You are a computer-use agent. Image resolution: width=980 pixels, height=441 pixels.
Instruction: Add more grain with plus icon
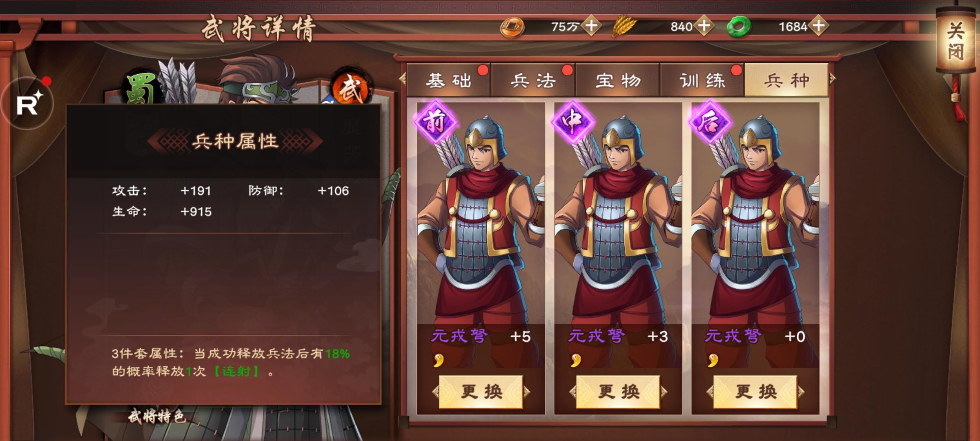(x=704, y=26)
